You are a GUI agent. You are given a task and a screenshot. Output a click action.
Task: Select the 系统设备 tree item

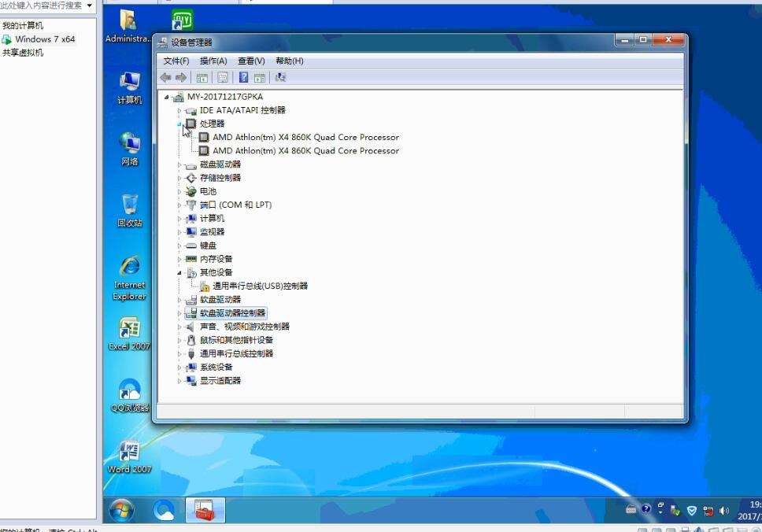tap(216, 368)
